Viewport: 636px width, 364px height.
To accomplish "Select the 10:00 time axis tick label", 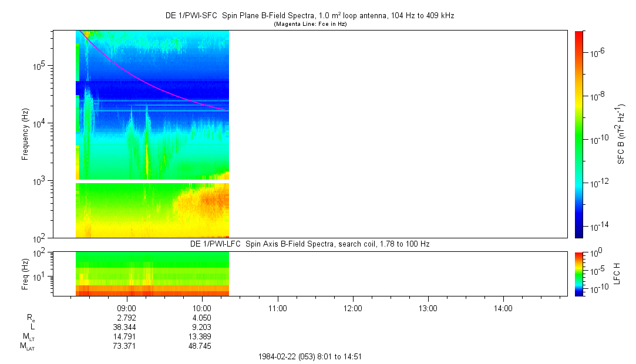I will coord(202,308).
